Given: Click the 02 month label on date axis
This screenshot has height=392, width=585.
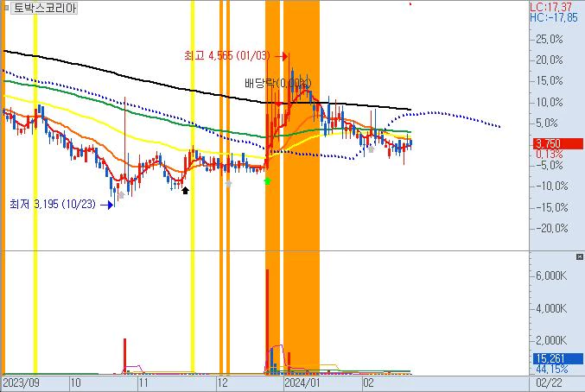Looking at the screenshot, I should point(368,383).
